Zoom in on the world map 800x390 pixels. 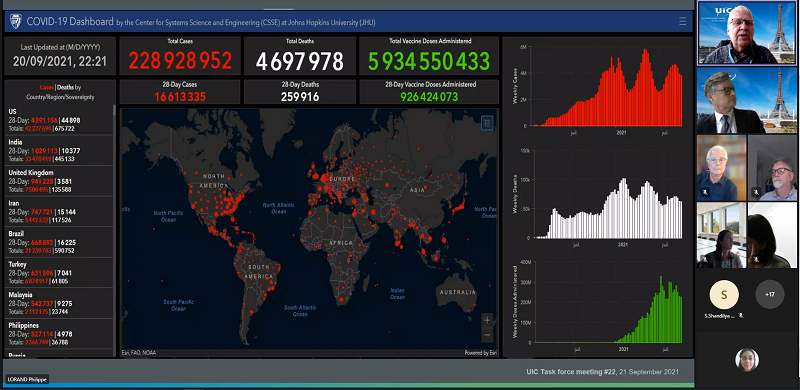click(x=487, y=320)
